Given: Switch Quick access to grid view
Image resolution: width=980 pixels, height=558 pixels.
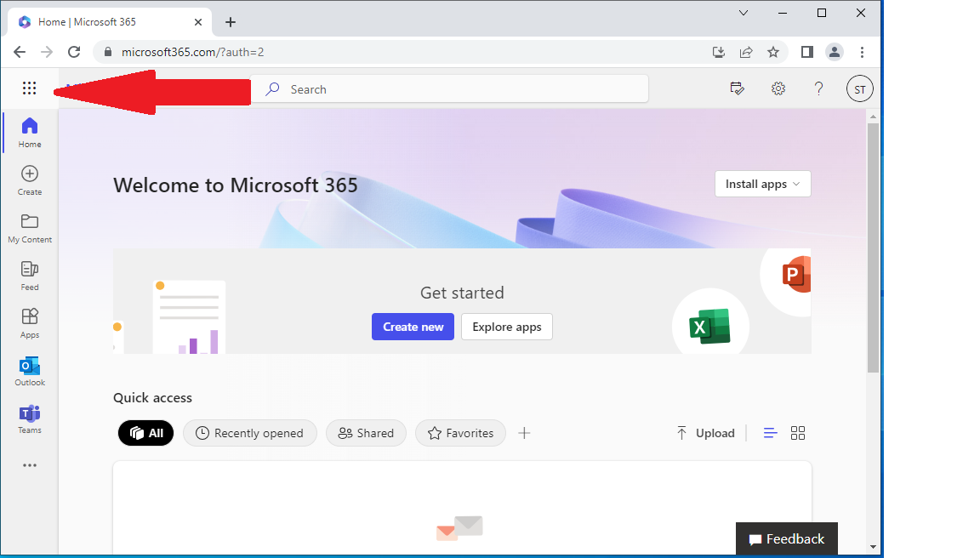Looking at the screenshot, I should tap(798, 433).
